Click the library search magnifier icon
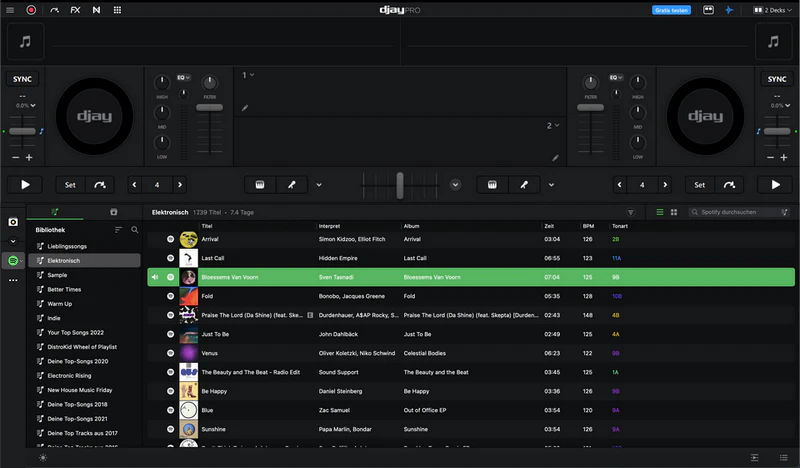 click(x=134, y=229)
